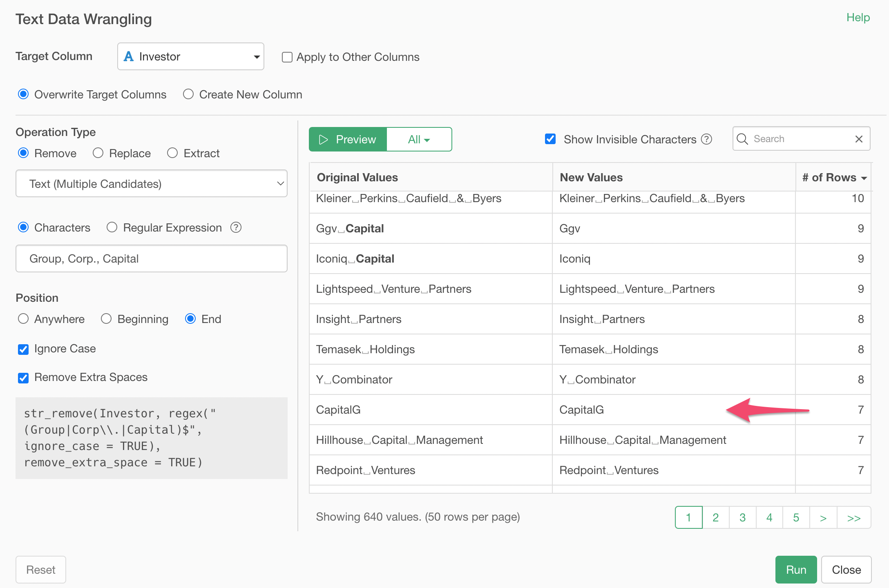Open the Target Column Investor dropdown
Screen dimensions: 889x588
click(x=191, y=56)
